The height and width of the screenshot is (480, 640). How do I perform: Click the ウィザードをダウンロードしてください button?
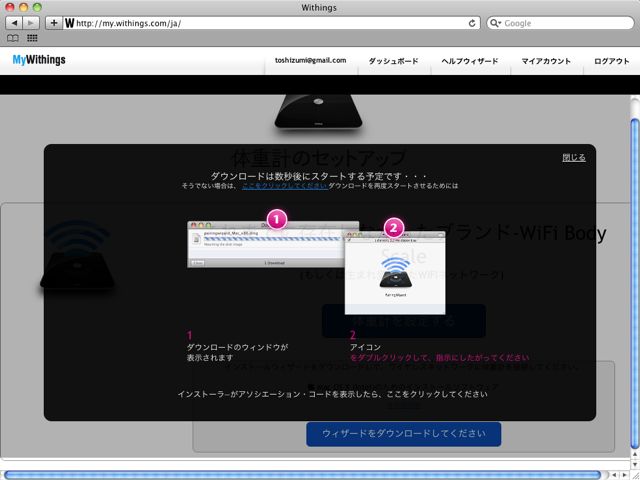[x=404, y=433]
